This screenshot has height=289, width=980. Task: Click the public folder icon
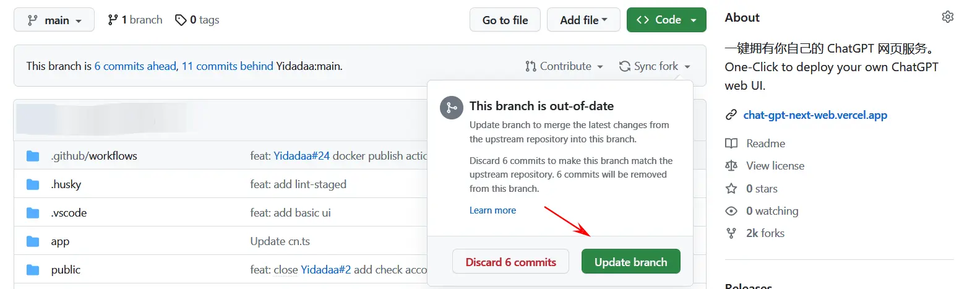tap(33, 270)
